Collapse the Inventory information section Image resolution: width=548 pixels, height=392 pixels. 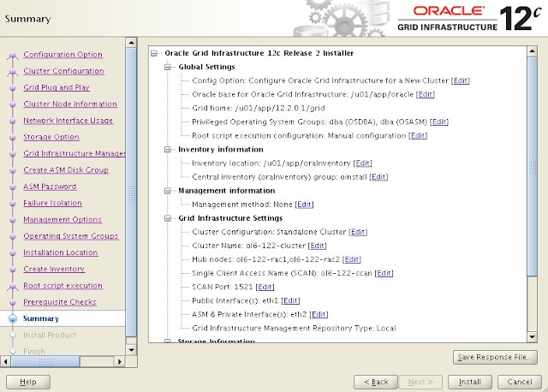168,150
